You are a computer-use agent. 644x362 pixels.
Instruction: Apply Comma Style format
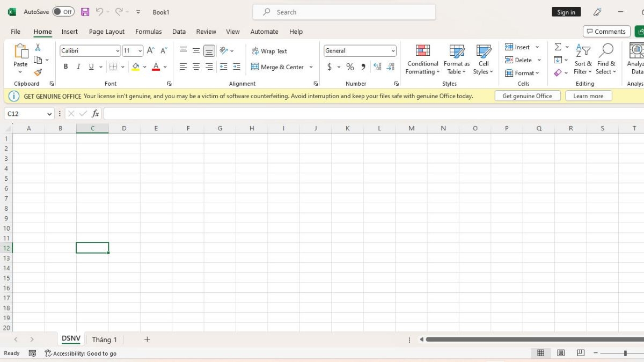[363, 67]
